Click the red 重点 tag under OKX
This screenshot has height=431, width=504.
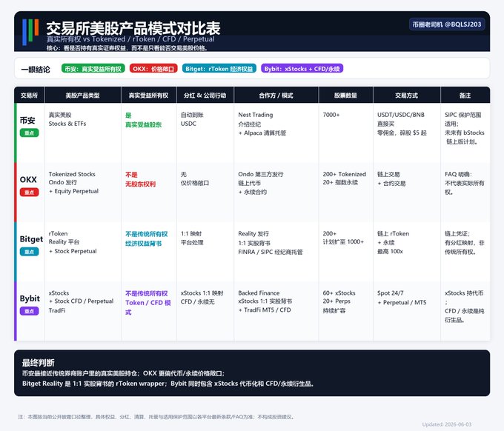pos(29,193)
